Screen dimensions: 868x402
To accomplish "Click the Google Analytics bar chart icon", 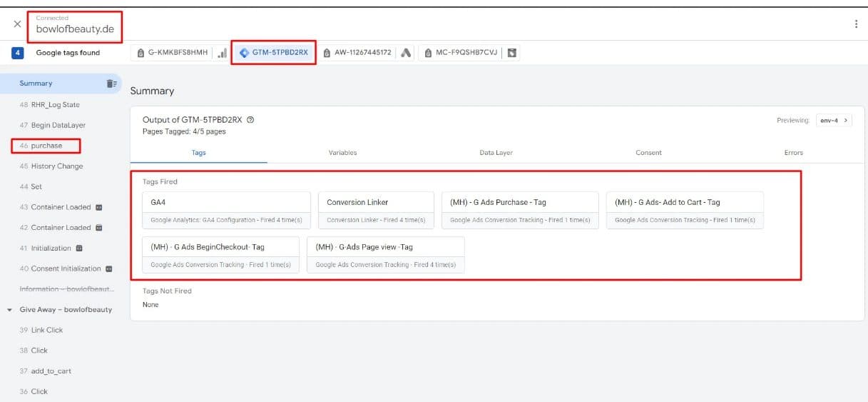I will tap(222, 53).
